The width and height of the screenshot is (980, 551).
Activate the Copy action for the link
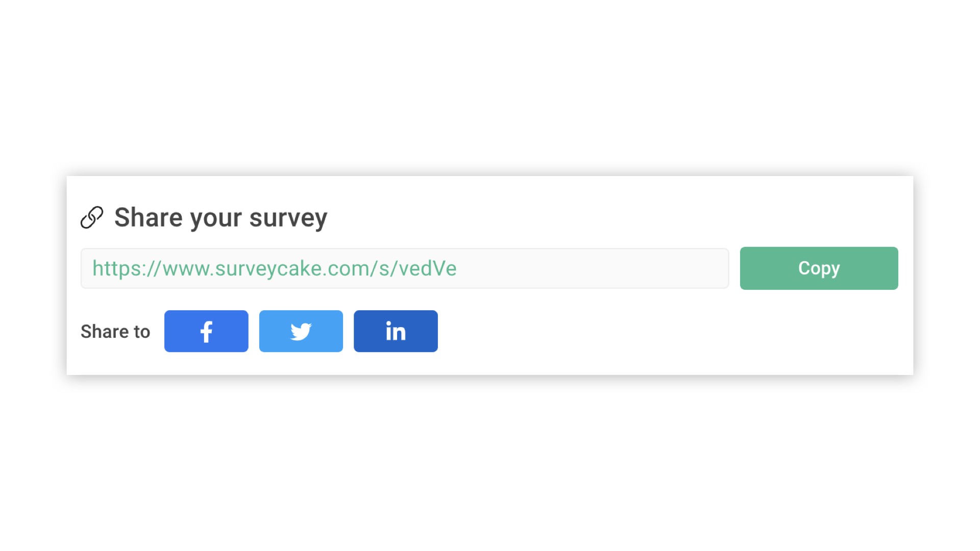coord(818,268)
